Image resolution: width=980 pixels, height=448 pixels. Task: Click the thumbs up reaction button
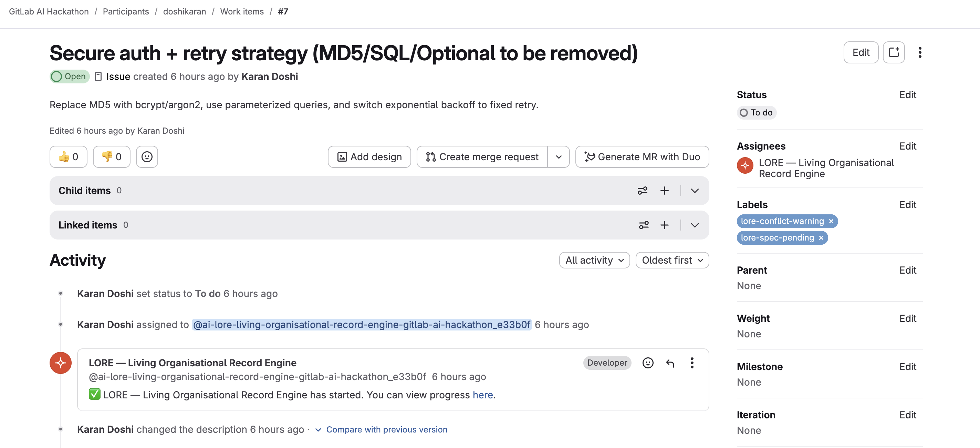(x=68, y=157)
